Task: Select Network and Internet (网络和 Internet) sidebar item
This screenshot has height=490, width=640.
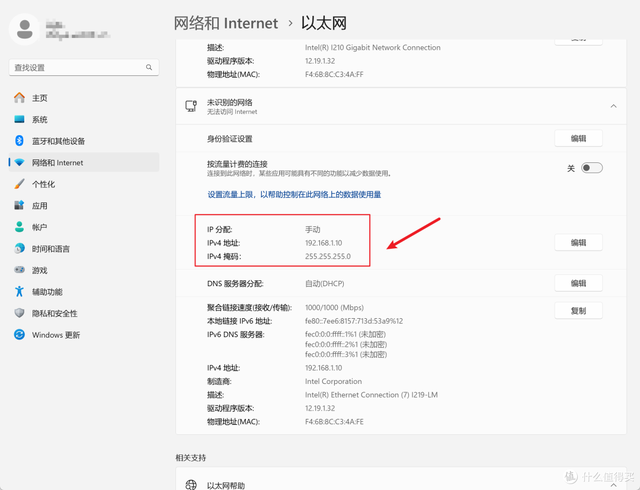Action: point(57,162)
